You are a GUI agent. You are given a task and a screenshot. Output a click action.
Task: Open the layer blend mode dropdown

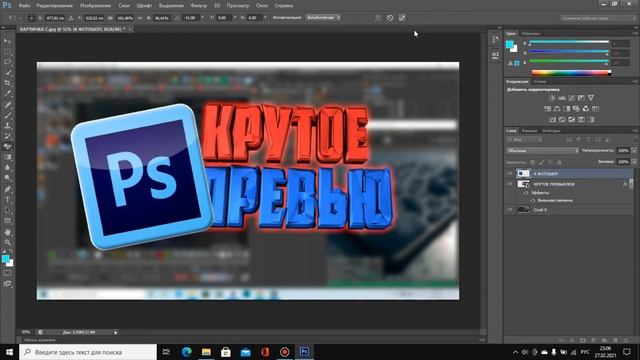point(542,151)
